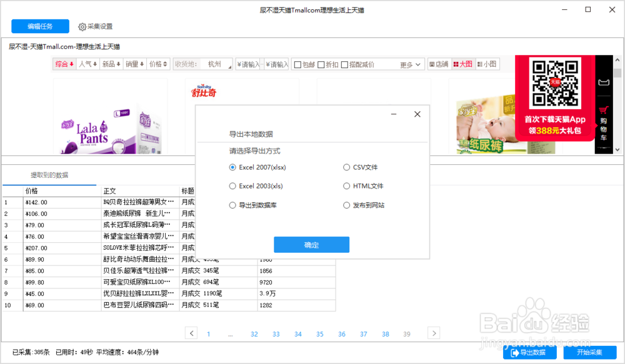
Task: Click the Tmall App QR code banner
Action: tap(555, 98)
